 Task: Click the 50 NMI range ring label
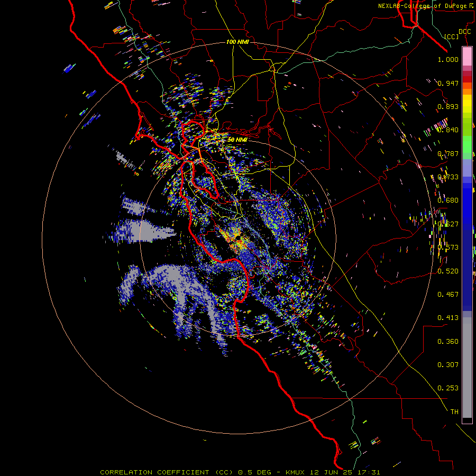(237, 140)
